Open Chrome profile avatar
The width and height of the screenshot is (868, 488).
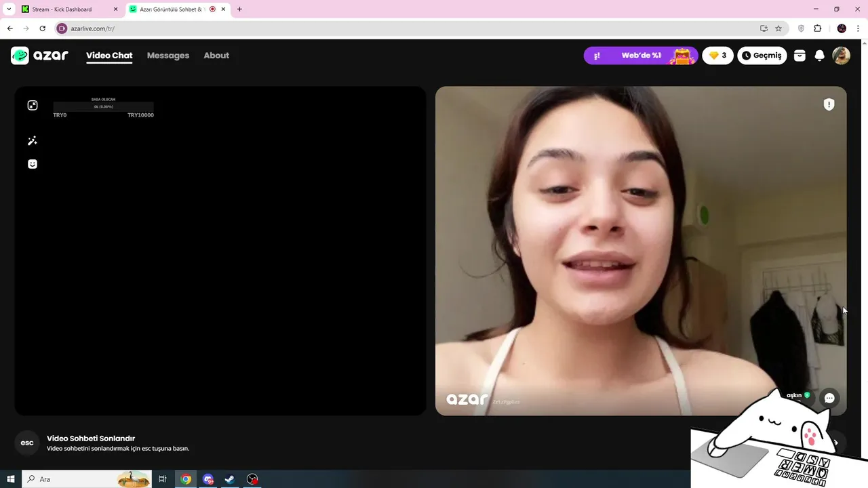[x=842, y=28]
